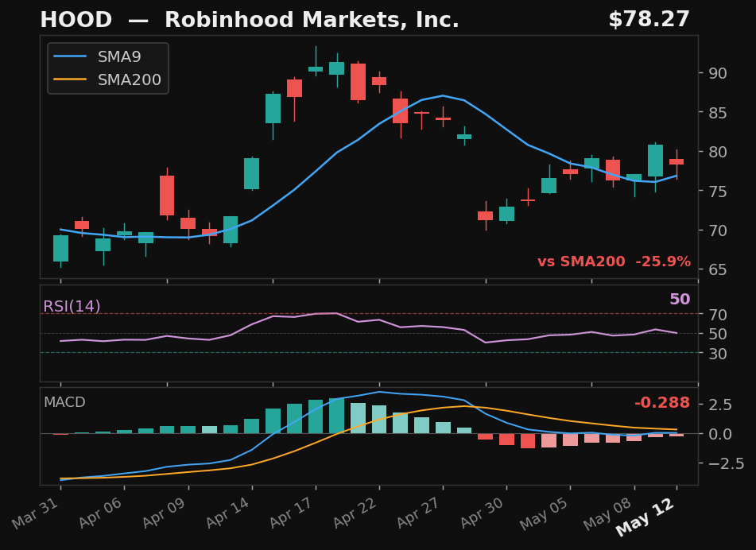Click the Mar 31 date label
The height and width of the screenshot is (550, 756).
coord(35,513)
